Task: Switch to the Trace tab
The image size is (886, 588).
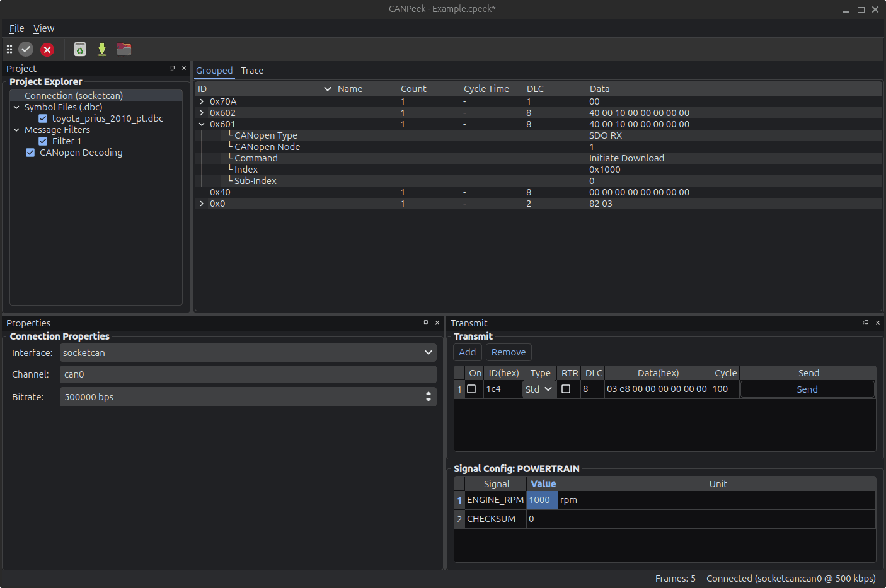Action: pos(252,71)
